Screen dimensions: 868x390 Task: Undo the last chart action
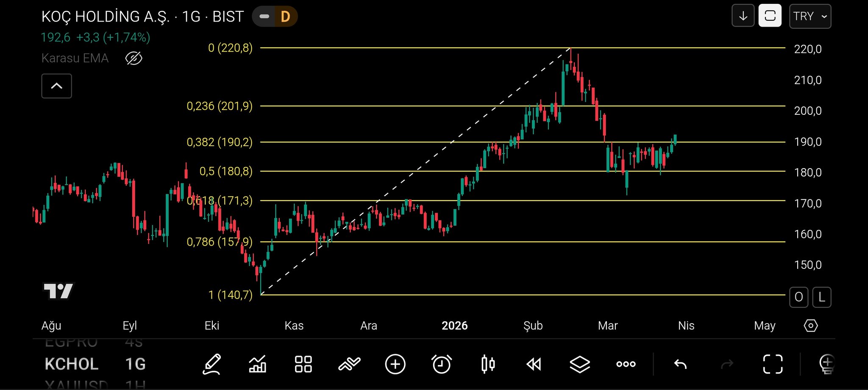coord(680,364)
